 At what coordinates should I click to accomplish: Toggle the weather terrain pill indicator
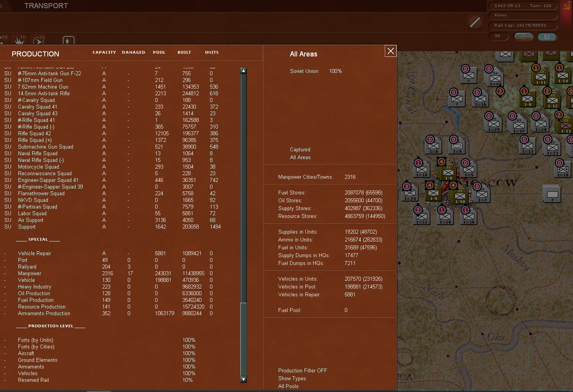click(524, 36)
